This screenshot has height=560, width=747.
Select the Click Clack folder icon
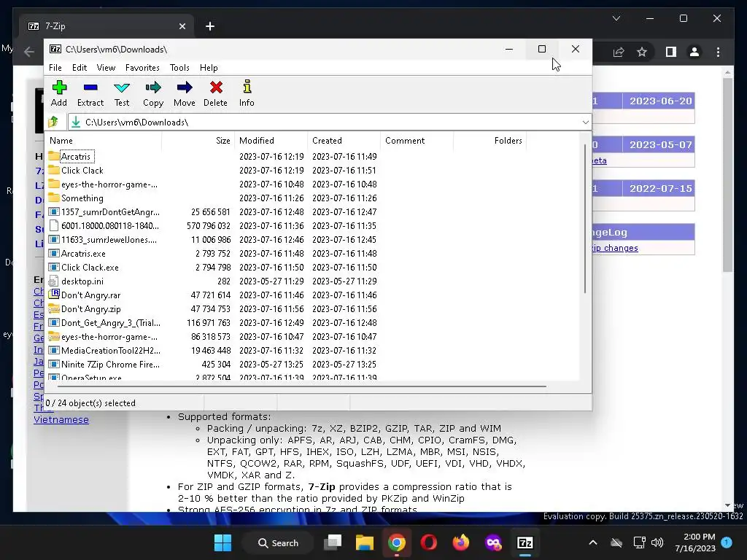tap(53, 170)
